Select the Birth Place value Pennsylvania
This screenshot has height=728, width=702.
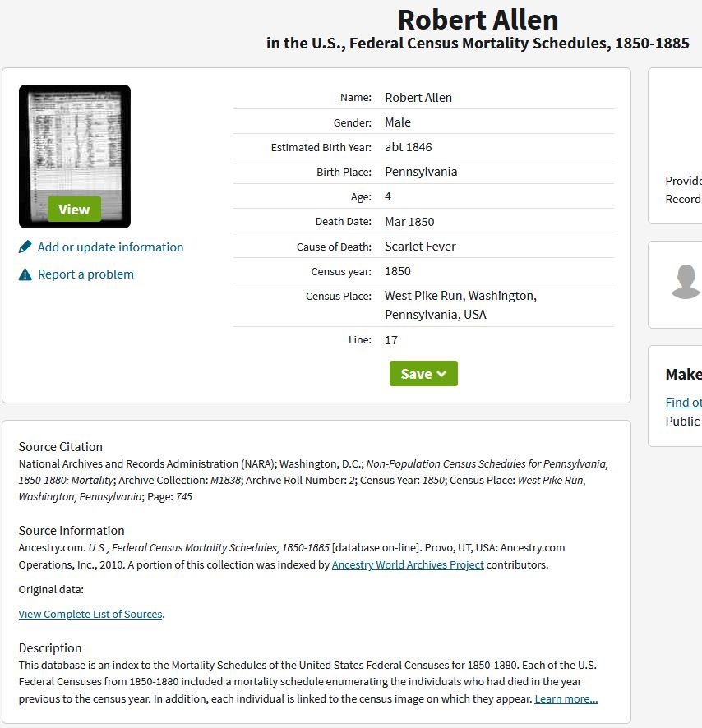coord(421,172)
